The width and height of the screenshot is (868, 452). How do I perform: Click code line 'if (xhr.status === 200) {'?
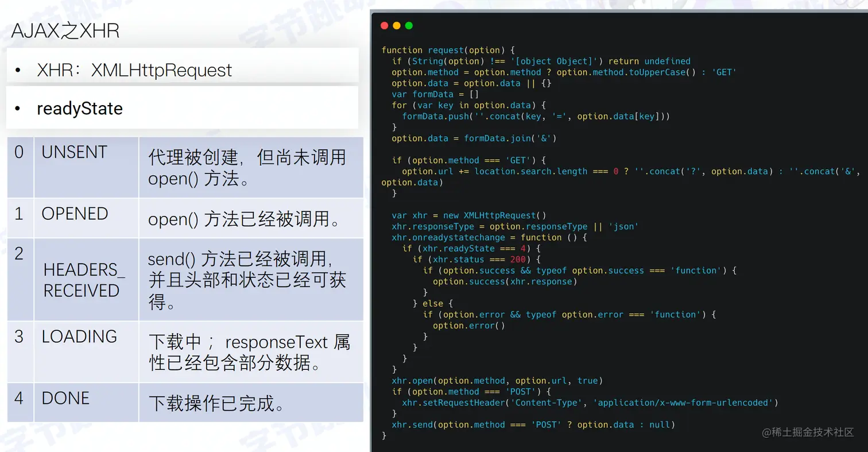click(476, 260)
